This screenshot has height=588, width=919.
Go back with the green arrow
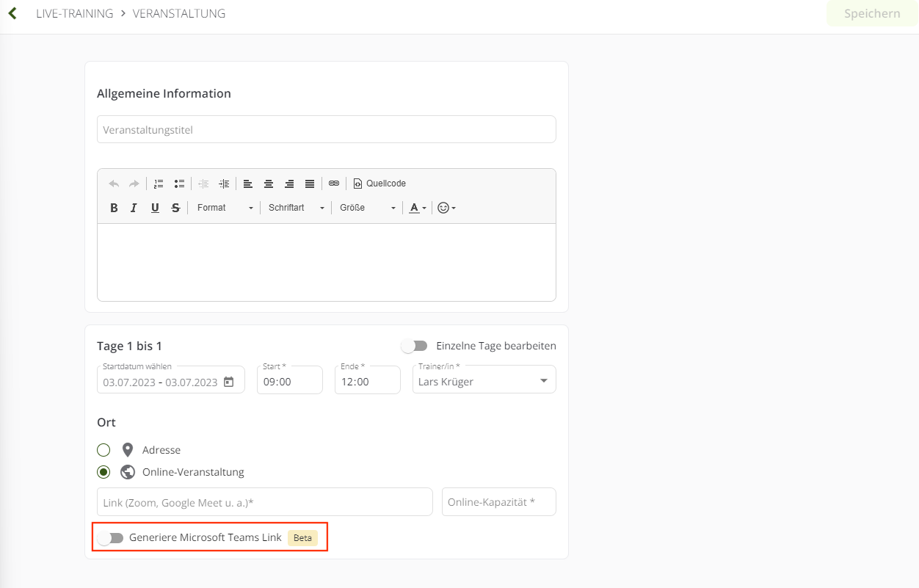pos(12,13)
